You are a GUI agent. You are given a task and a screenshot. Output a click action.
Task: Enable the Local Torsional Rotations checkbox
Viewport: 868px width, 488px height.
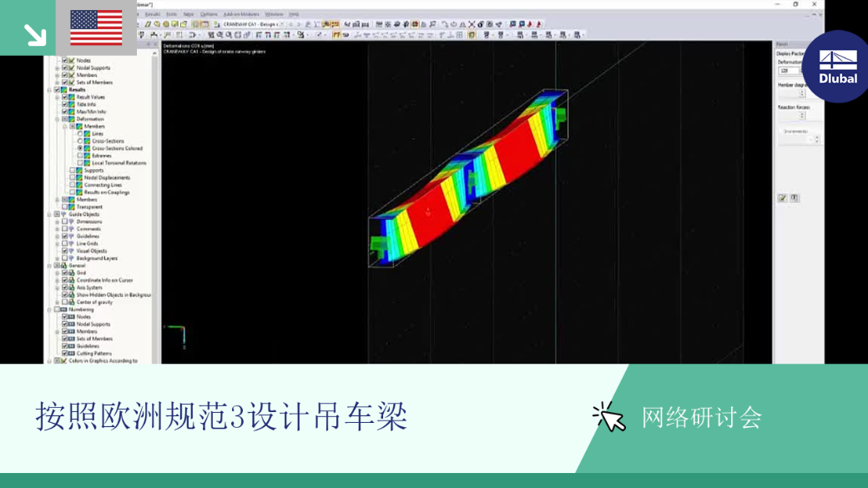tap(80, 164)
